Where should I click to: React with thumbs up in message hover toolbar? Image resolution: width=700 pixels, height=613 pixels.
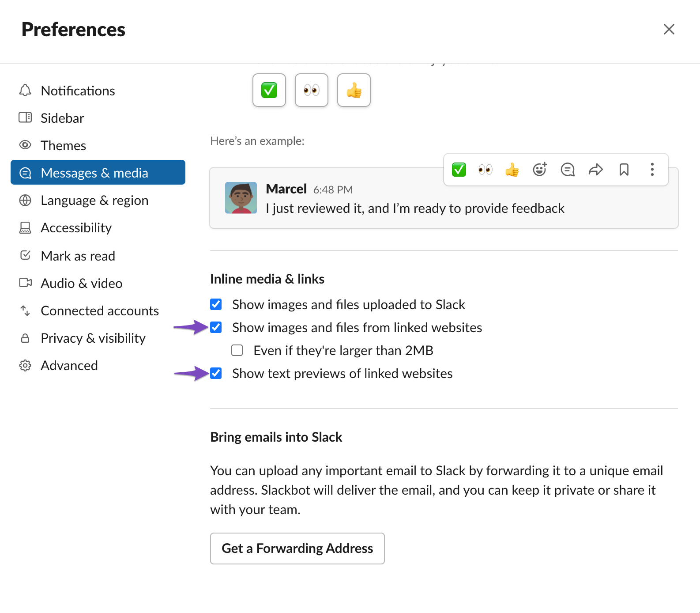click(x=512, y=170)
